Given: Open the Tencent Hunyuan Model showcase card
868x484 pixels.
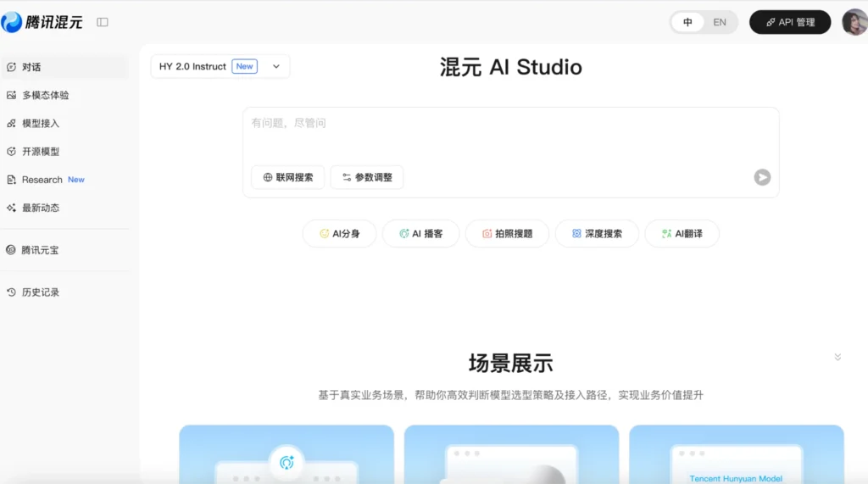Looking at the screenshot, I should click(737, 454).
